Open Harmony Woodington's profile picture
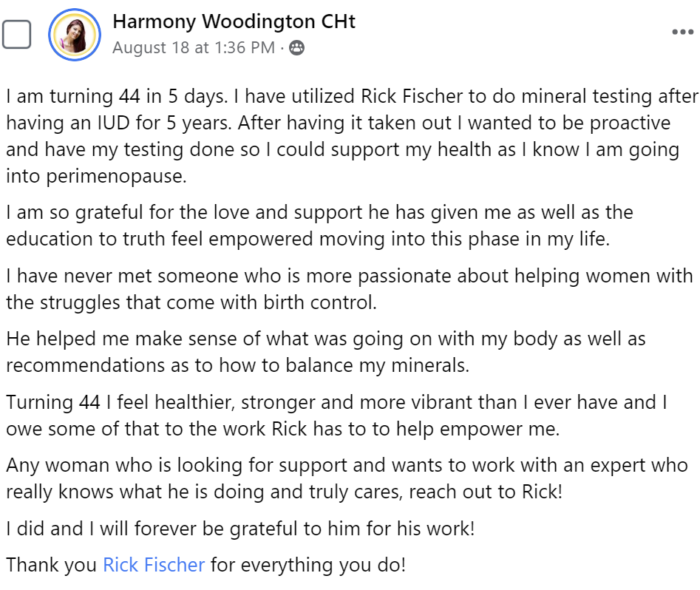700x590 pixels. (x=74, y=35)
